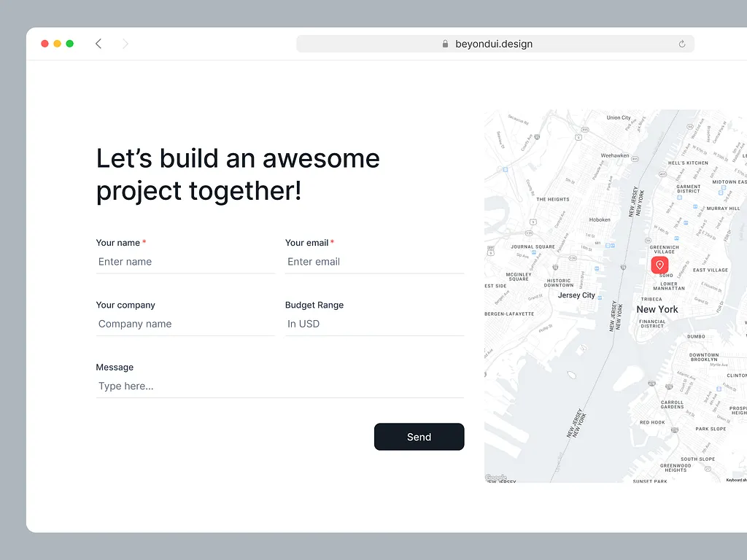Focus the Budget Range "In USD" field

click(x=374, y=324)
